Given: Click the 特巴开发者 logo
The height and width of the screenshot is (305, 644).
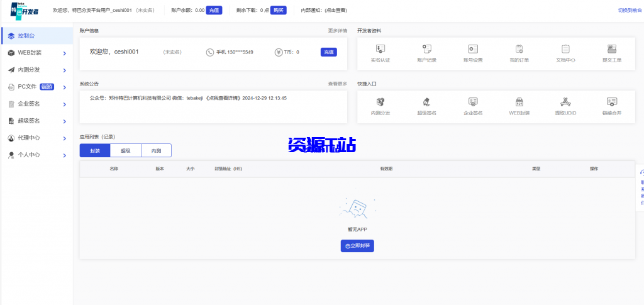Looking at the screenshot, I should click(x=25, y=10).
